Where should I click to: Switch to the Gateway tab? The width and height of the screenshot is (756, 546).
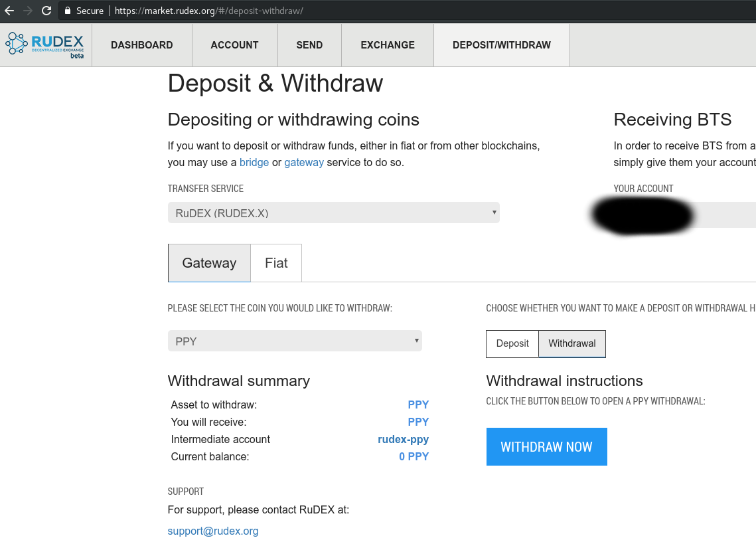209,263
